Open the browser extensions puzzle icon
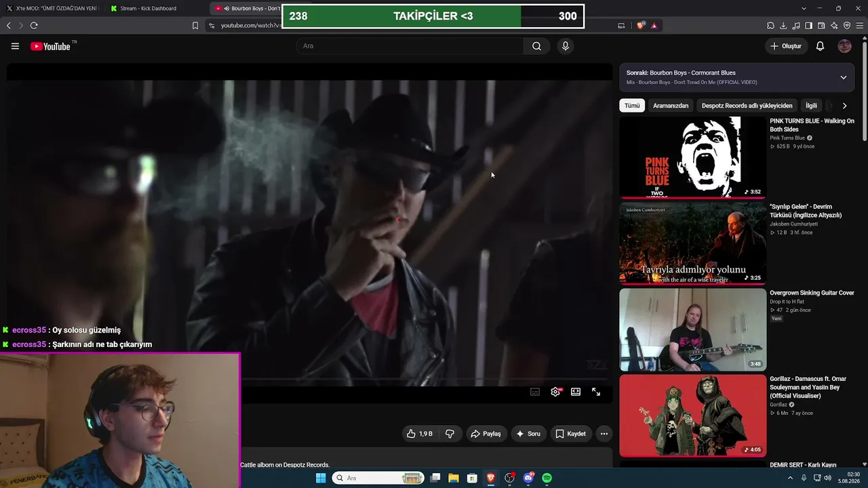Image resolution: width=868 pixels, height=488 pixels. (x=770, y=26)
